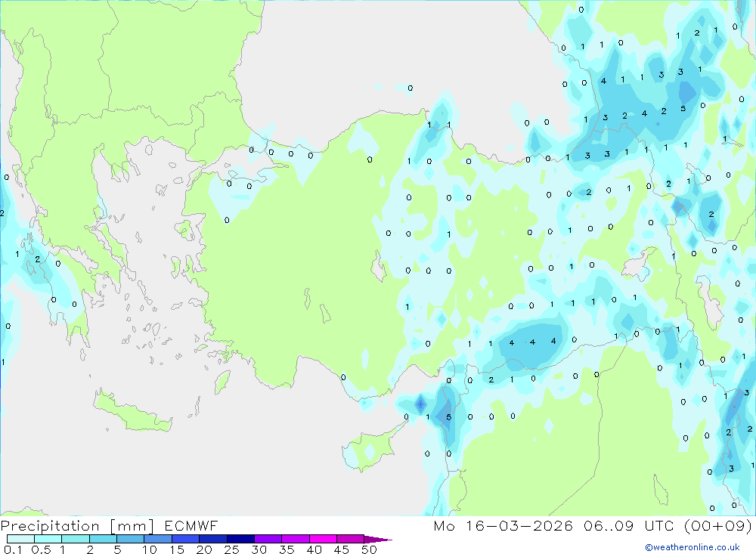
Task: Click the '(00+09)' forecast offset text
Action: pos(718,525)
